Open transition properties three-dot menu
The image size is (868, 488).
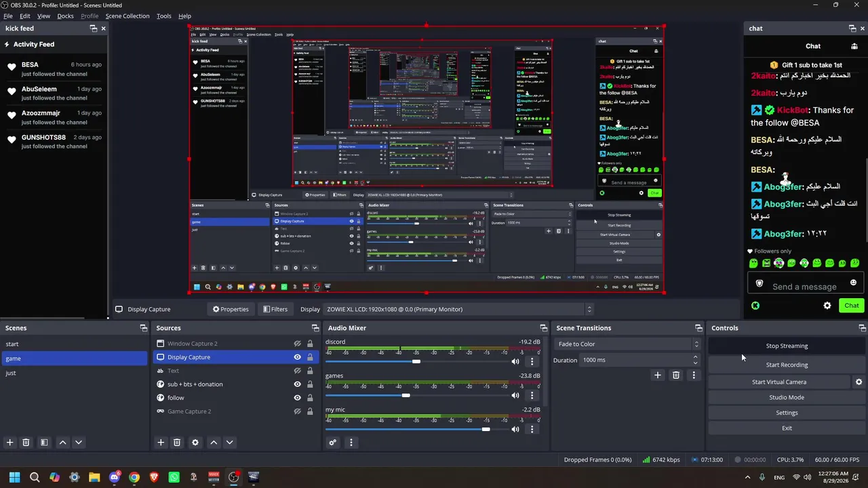694,375
